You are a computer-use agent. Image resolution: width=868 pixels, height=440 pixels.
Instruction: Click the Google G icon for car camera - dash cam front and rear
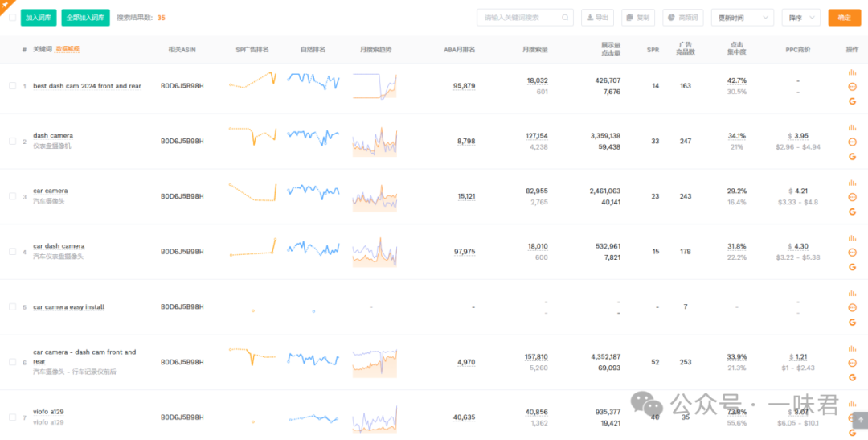pos(852,377)
